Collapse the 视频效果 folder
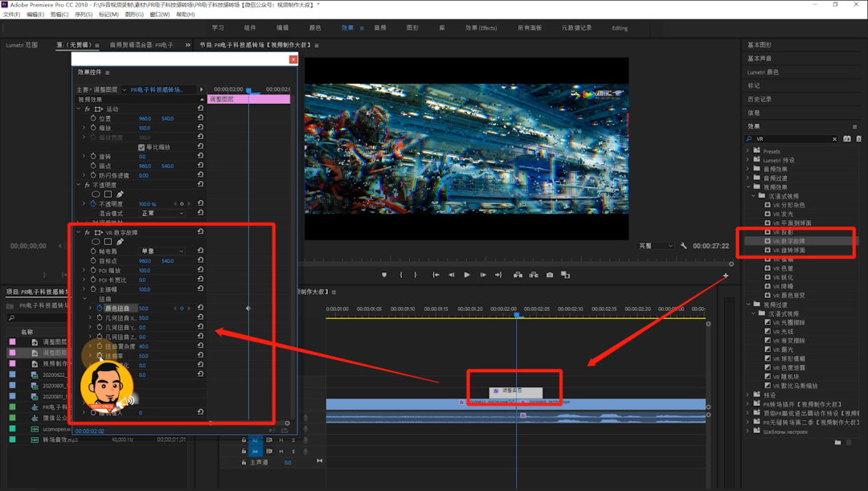This screenshot has height=491, width=868. coord(748,187)
